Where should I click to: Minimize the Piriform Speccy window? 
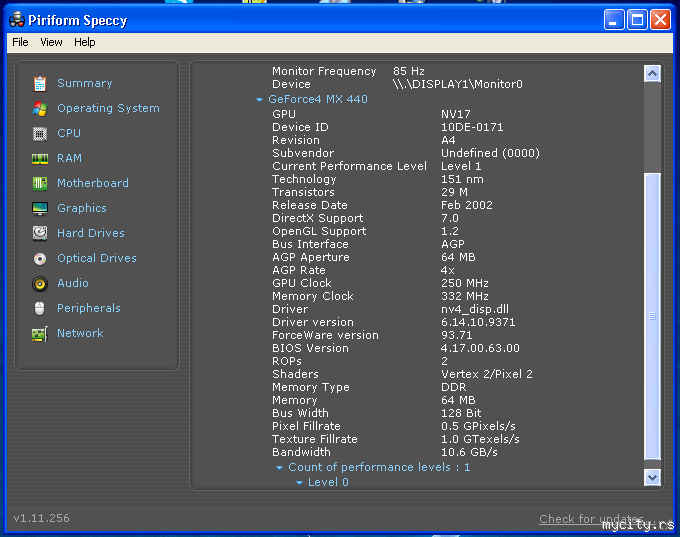point(614,20)
